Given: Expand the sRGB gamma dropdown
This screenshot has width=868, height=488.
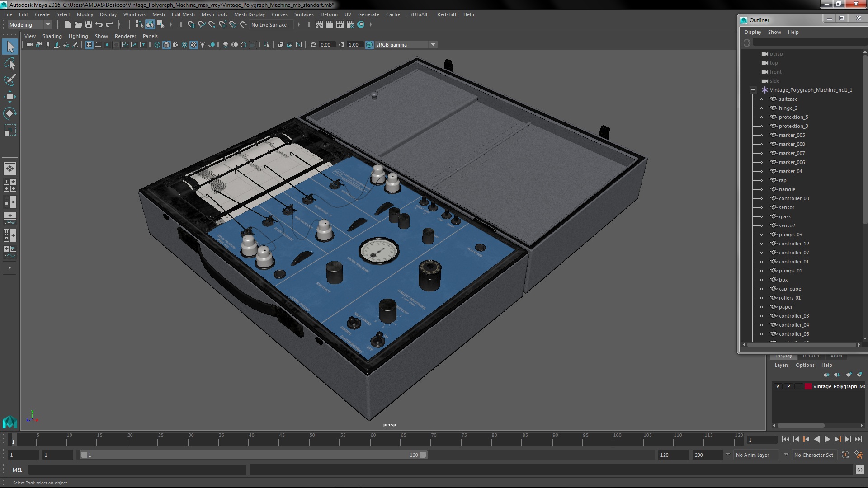Looking at the screenshot, I should click(x=433, y=45).
